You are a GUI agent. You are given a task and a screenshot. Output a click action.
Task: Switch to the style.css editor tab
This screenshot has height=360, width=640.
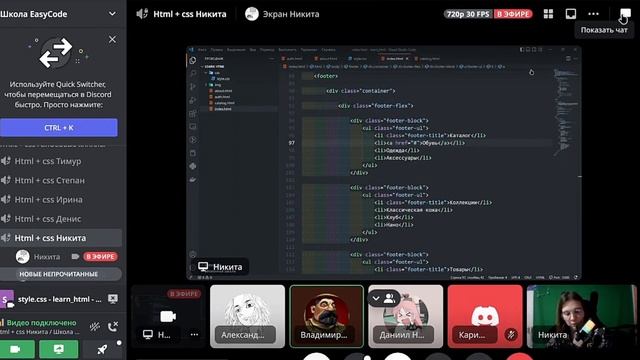(x=358, y=59)
